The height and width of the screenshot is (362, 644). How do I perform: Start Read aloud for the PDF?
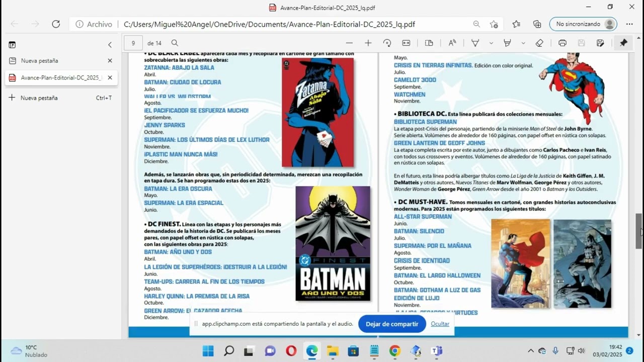click(452, 43)
